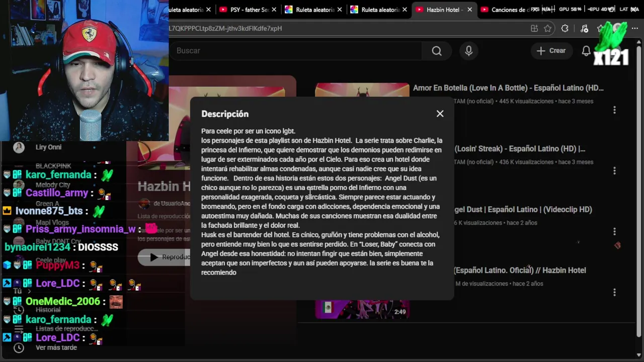Click the browser address bar URL
Screen dimensions: 644x362
[x=225, y=29]
